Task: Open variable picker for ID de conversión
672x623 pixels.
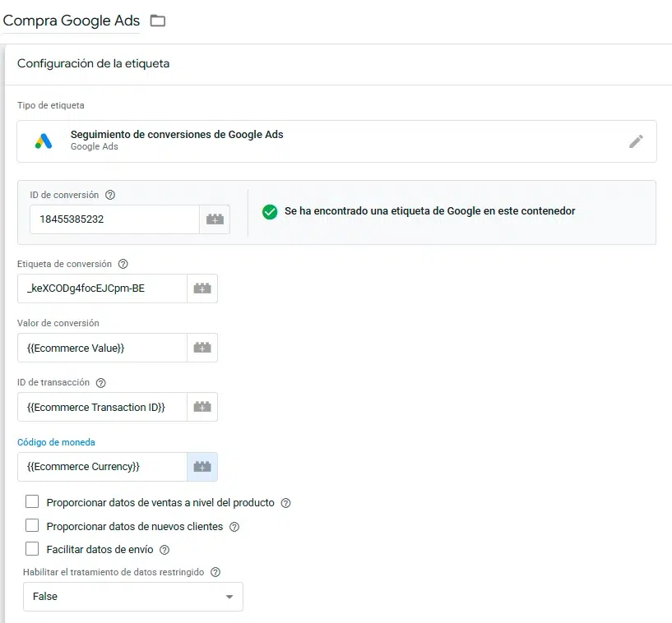Action: pyautogui.click(x=215, y=219)
